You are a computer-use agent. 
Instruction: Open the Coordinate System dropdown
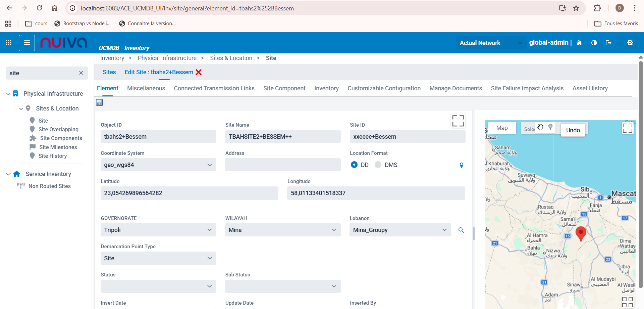(x=158, y=165)
